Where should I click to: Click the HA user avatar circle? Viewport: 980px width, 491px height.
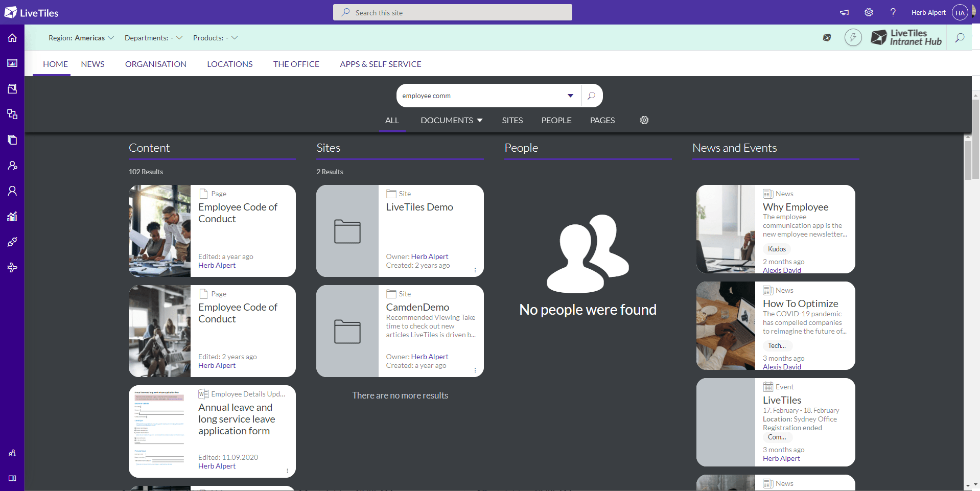tap(960, 13)
